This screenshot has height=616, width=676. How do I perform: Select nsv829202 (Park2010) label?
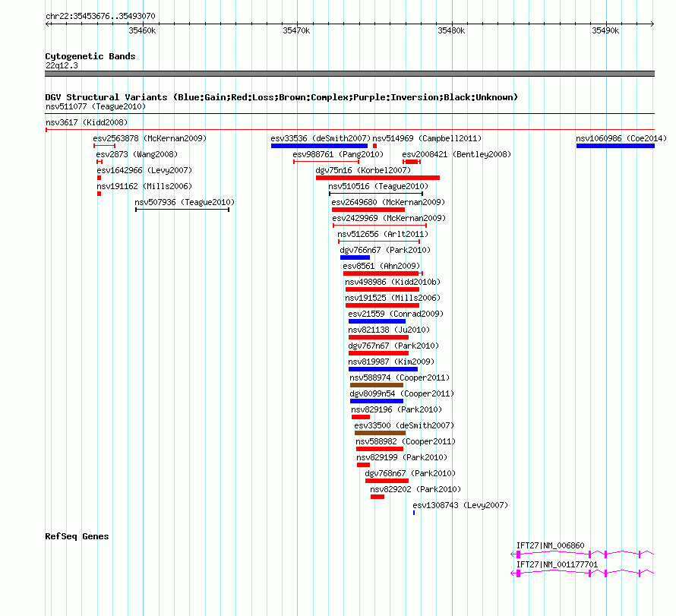pos(415,489)
